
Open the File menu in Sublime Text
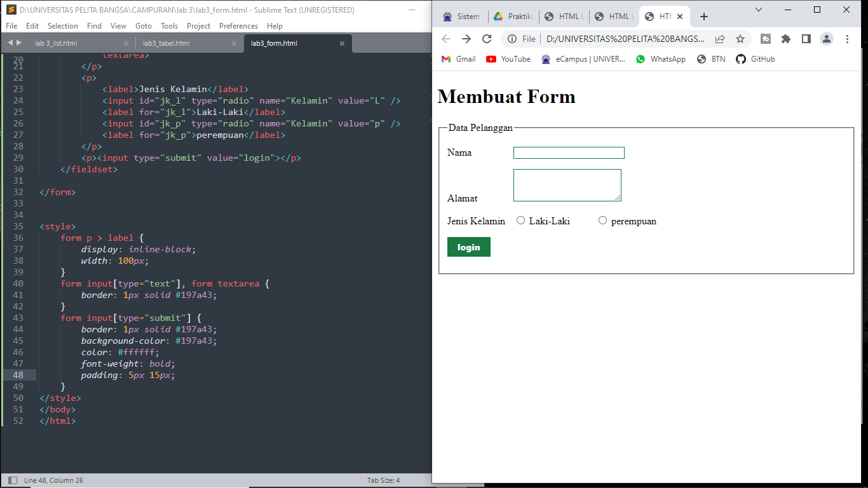(x=11, y=25)
